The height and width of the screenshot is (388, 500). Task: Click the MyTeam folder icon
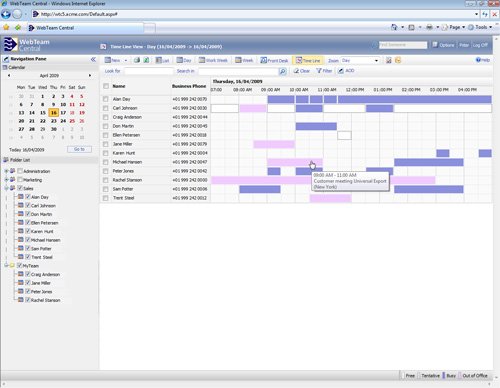pos(12,266)
